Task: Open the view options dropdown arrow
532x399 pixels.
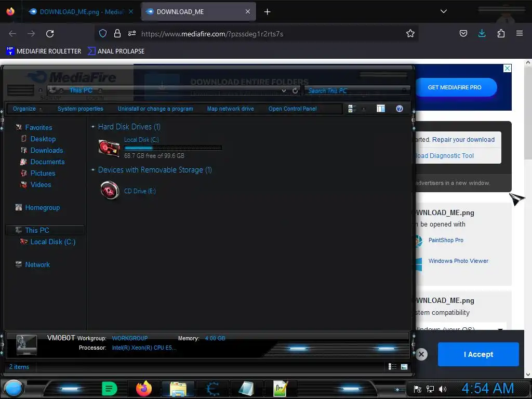Action: [364, 109]
